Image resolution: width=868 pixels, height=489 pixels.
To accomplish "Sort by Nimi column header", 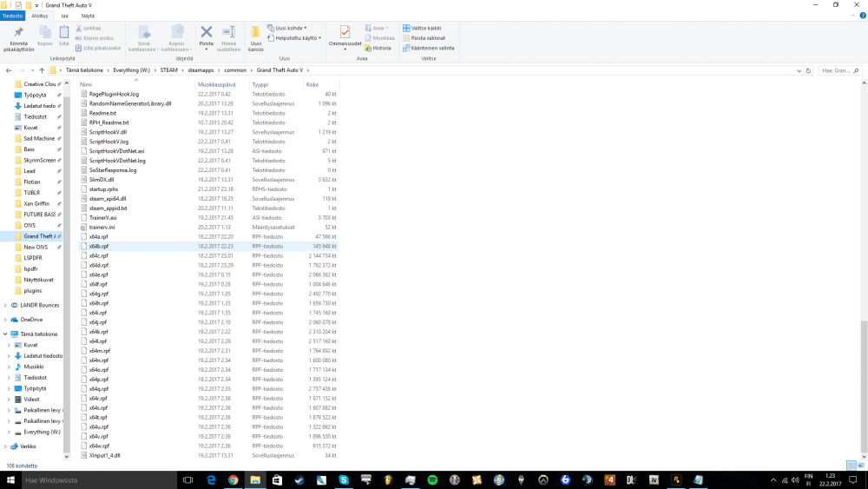I will 136,85.
